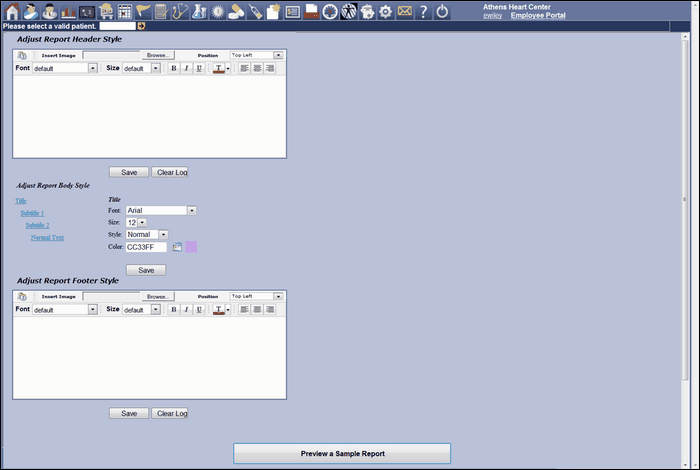This screenshot has width=700, height=470.
Task: Open the help question mark icon
Action: (423, 12)
